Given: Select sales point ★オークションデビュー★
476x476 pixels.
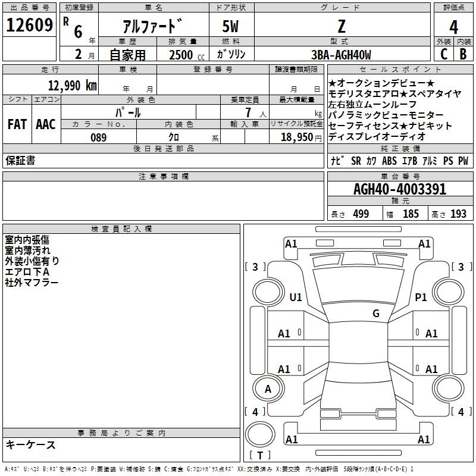Looking at the screenshot, I should click(381, 83).
